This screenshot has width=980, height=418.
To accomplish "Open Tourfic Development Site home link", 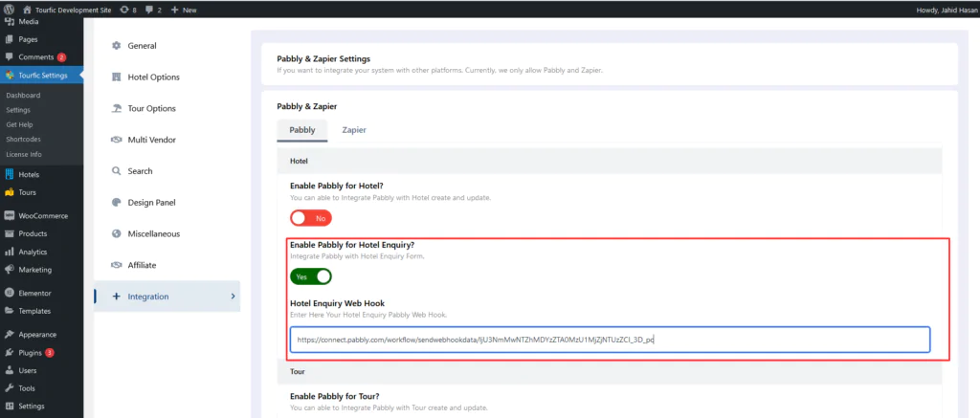I will (67, 10).
